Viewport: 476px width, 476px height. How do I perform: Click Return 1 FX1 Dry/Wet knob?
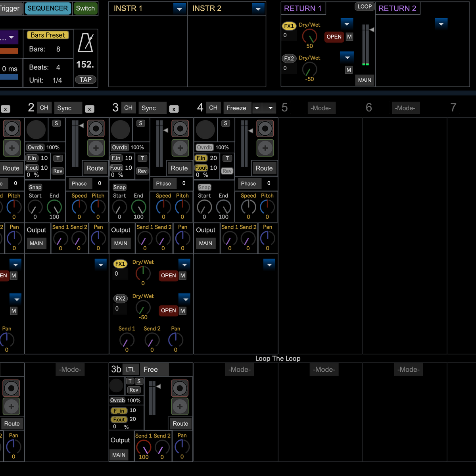[310, 36]
